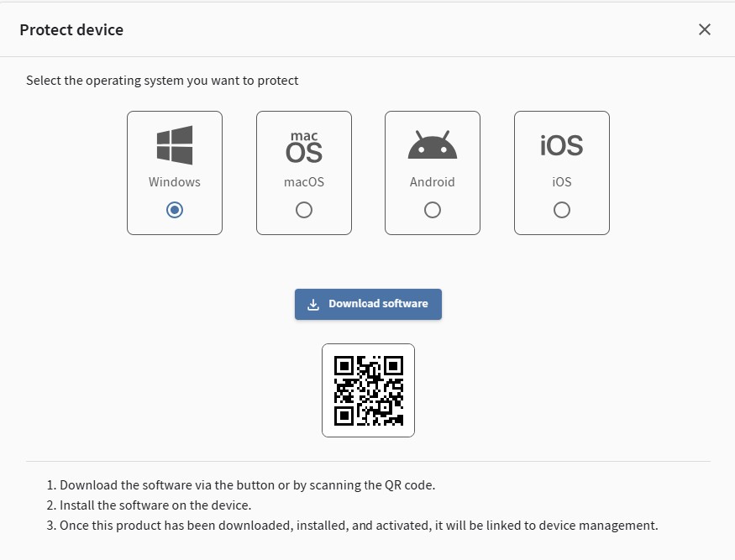Enable the Android radio option
Screen dimensions: 735x560
click(x=433, y=210)
